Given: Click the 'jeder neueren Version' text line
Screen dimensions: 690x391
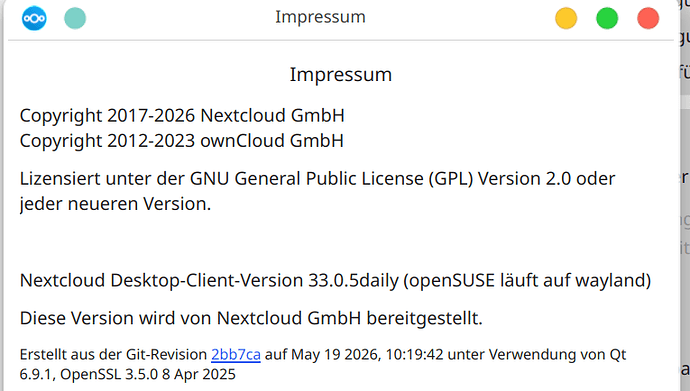Looking at the screenshot, I should 115,204.
